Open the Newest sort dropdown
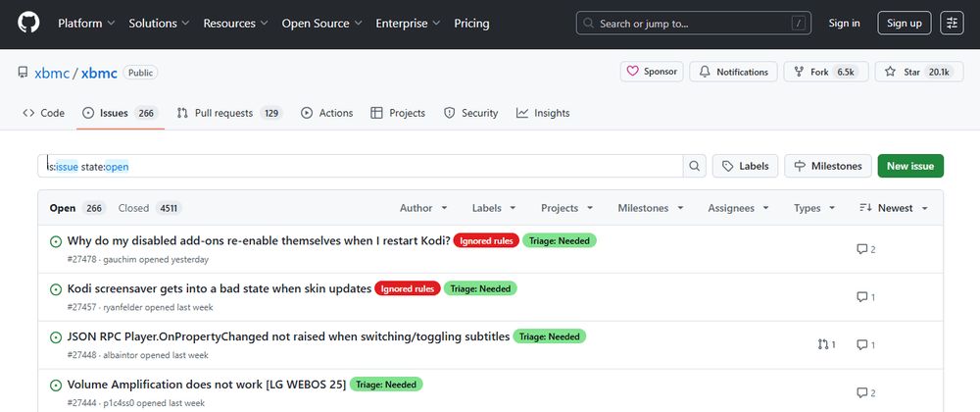Image resolution: width=980 pixels, height=412 pixels. [894, 208]
